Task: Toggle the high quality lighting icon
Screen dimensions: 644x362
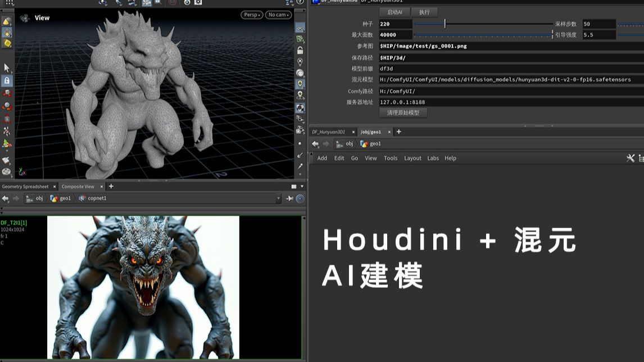Action: (x=300, y=95)
